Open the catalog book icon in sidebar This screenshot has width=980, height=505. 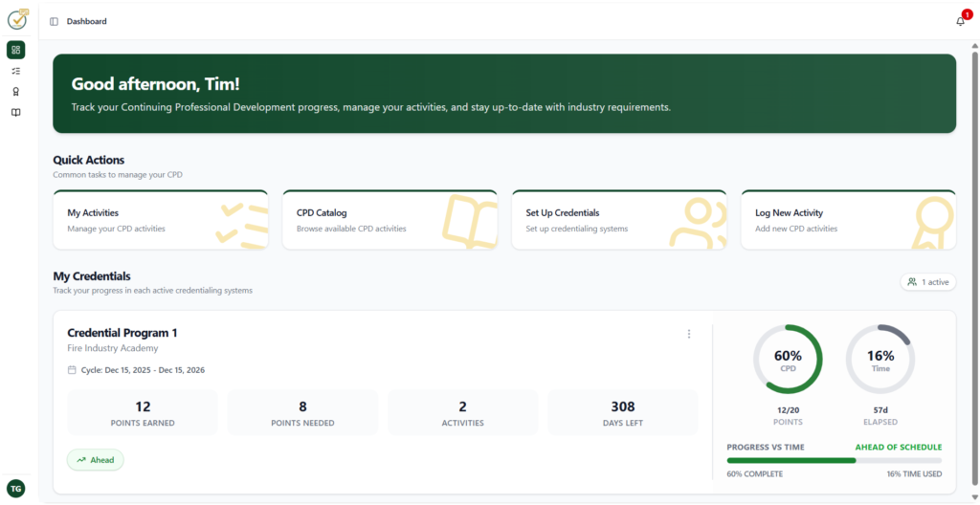[x=15, y=113]
